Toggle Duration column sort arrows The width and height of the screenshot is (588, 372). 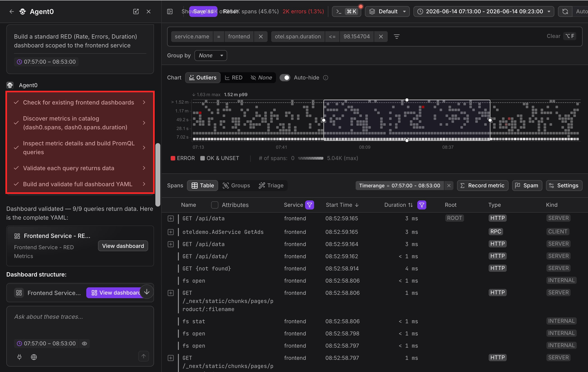click(x=411, y=205)
